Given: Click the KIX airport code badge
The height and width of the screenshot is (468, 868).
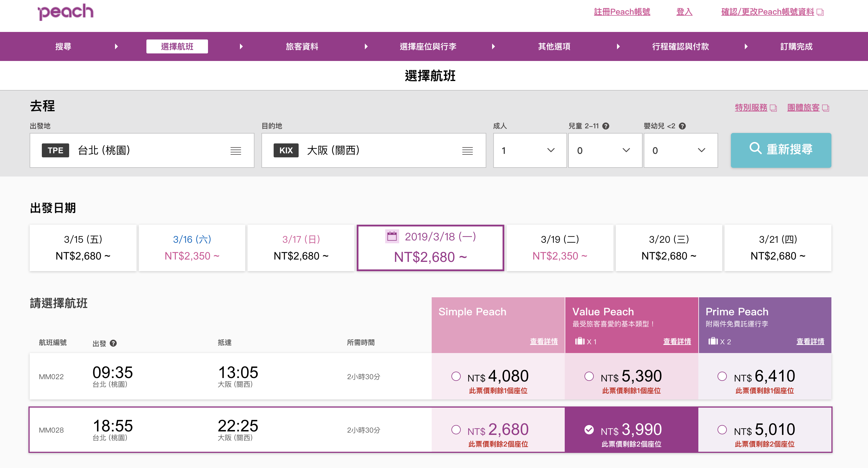Looking at the screenshot, I should (x=286, y=150).
